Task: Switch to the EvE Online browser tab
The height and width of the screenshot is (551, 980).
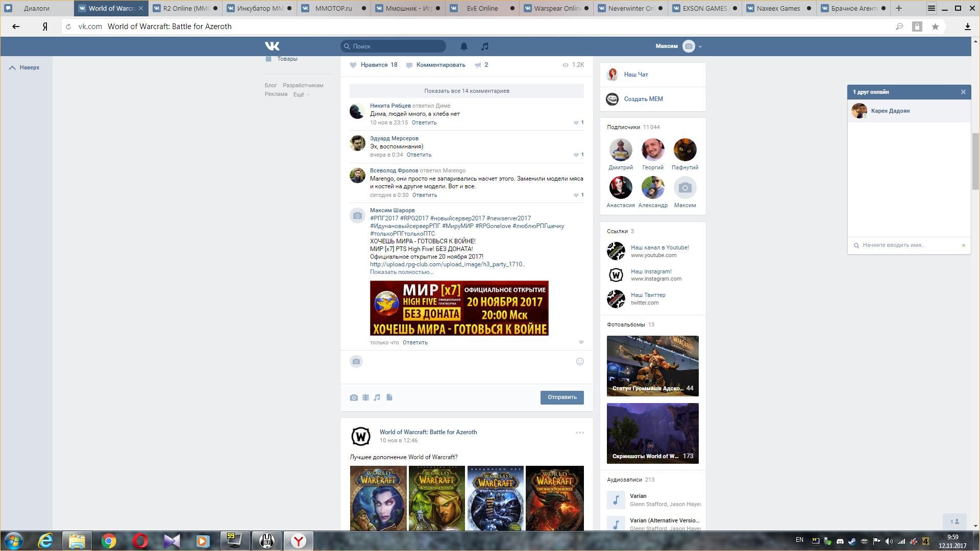Action: click(x=482, y=8)
